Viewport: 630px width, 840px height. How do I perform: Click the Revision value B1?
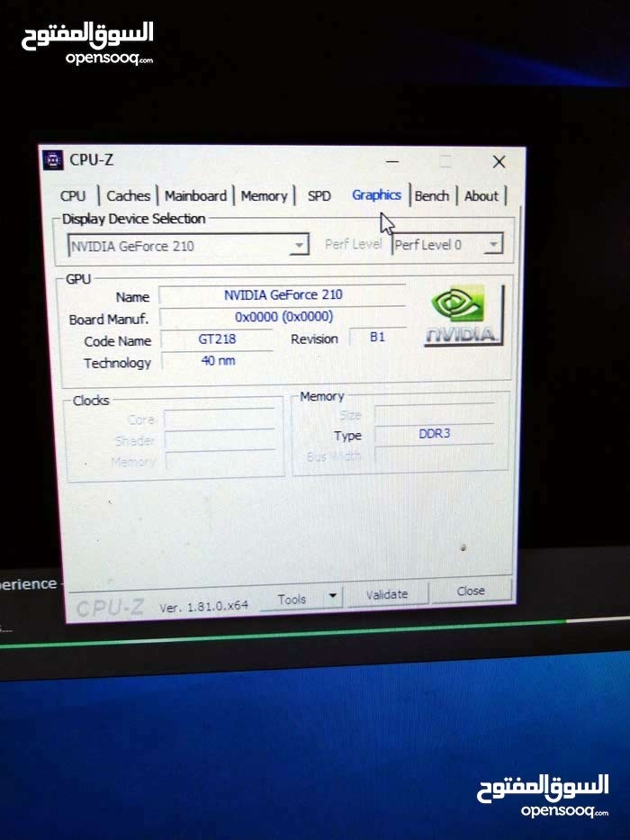point(377,337)
